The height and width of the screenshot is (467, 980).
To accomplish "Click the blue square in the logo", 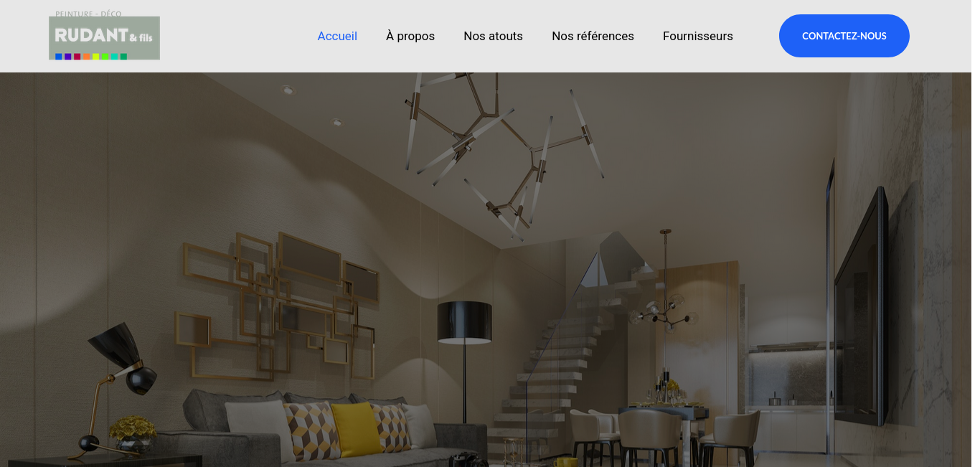I will (x=59, y=57).
